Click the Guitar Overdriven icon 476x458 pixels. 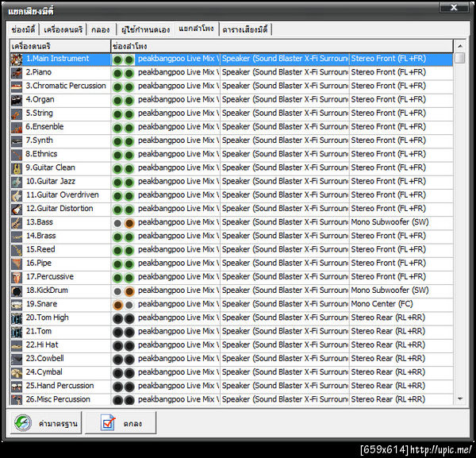(x=17, y=195)
